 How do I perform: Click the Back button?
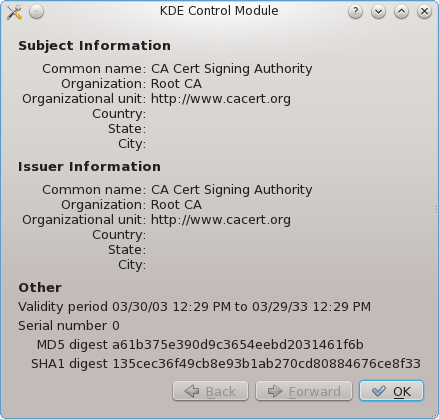210,391
